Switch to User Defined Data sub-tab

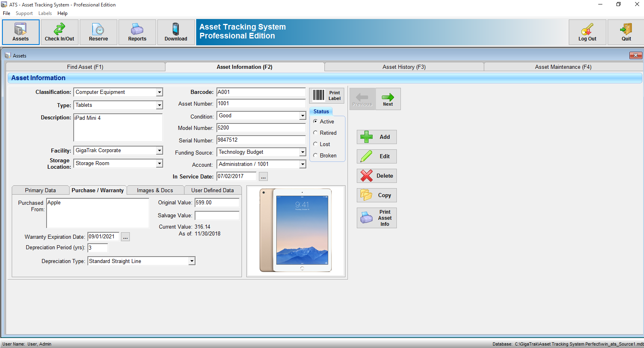pyautogui.click(x=212, y=190)
